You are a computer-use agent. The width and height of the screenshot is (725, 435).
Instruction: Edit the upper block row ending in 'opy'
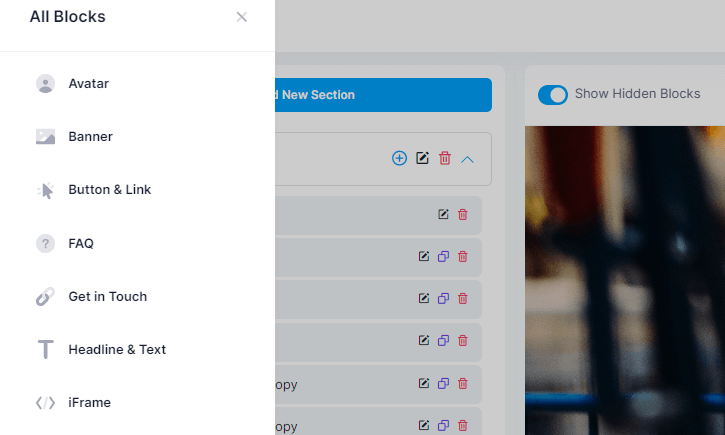coord(424,383)
